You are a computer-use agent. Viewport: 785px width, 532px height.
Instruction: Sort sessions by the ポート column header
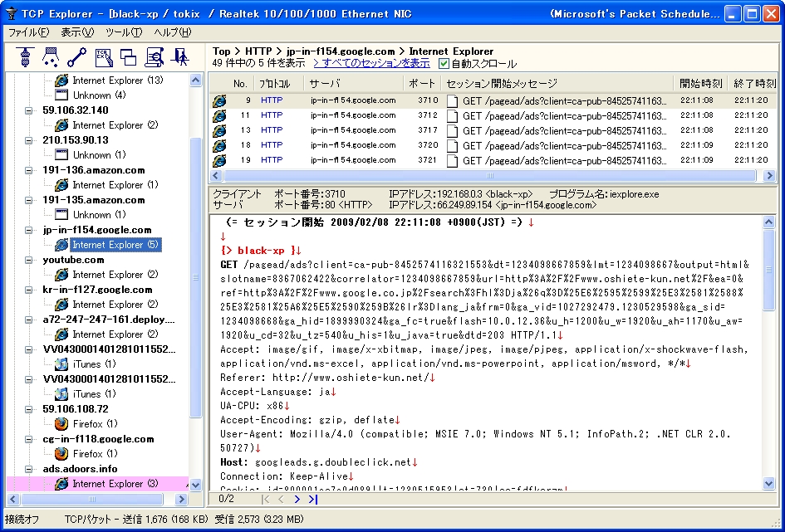coord(421,84)
